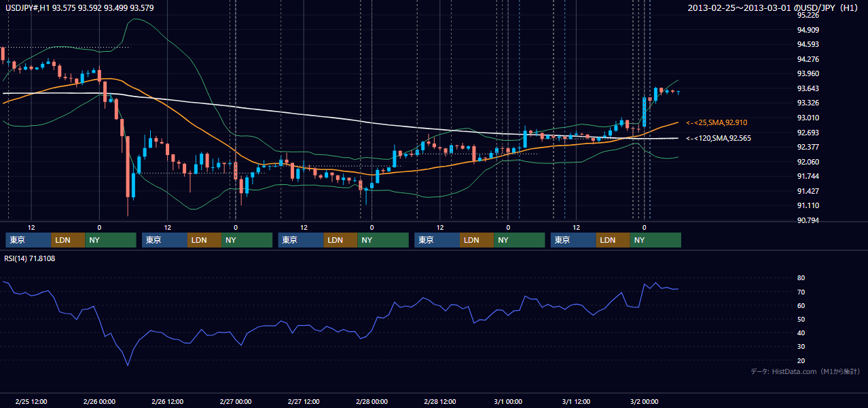
Task: Click the 2/26 12:00 time label
Action: pos(168,402)
